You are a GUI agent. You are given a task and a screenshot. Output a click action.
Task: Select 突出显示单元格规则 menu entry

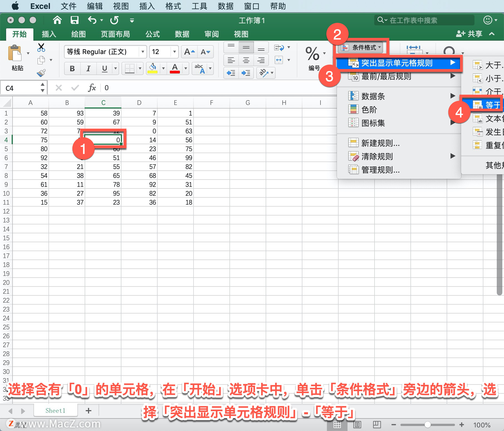coord(398,63)
